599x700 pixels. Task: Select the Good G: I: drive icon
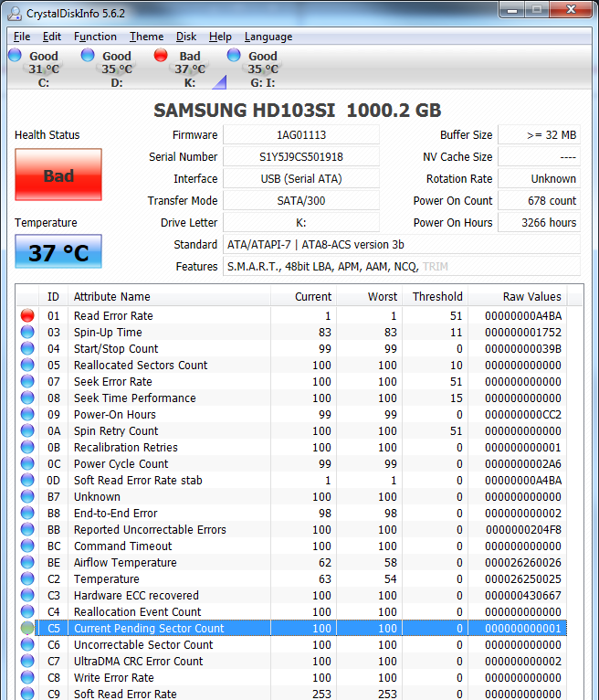234,56
